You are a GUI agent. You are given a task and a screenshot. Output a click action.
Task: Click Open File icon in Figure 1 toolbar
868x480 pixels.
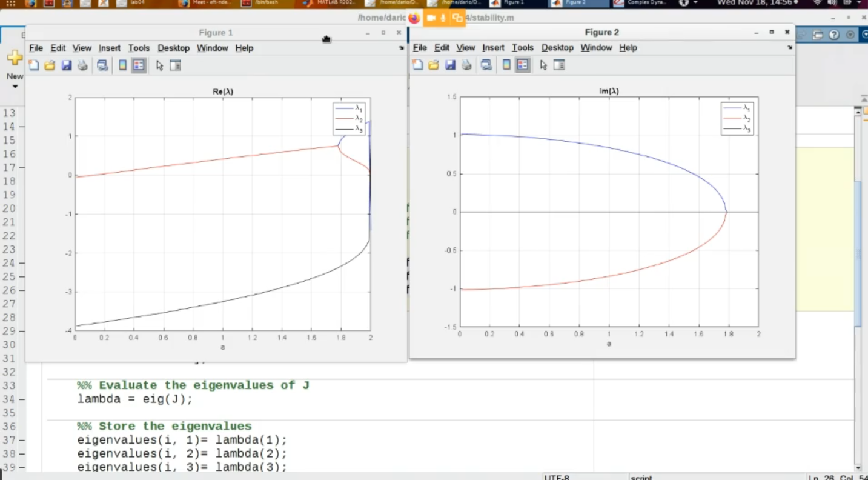(x=50, y=65)
